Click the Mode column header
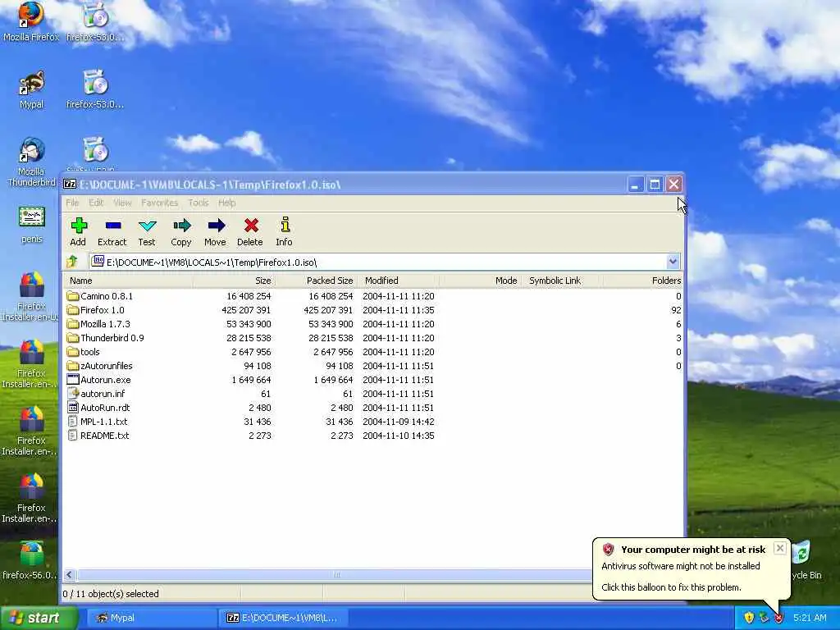Screen dimensions: 840x630 pyautogui.click(x=480, y=281)
